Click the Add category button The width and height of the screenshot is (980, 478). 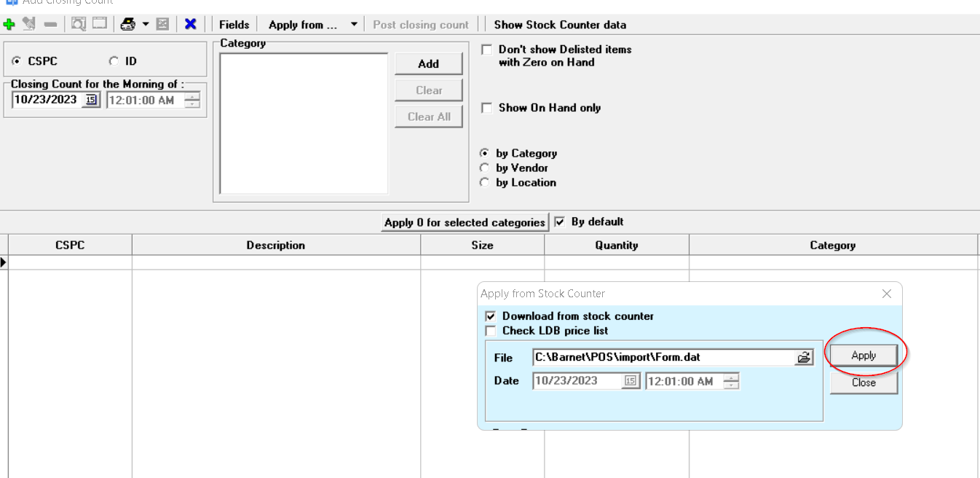point(429,63)
